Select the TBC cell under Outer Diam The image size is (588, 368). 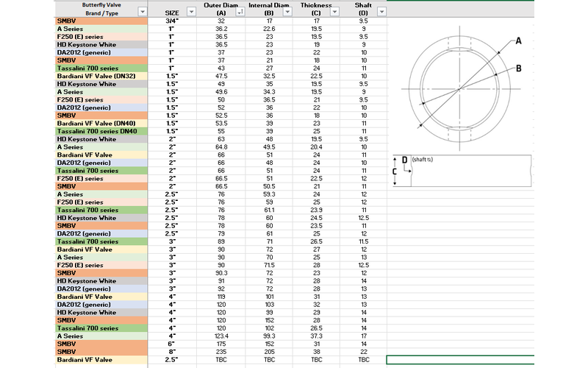click(221, 360)
